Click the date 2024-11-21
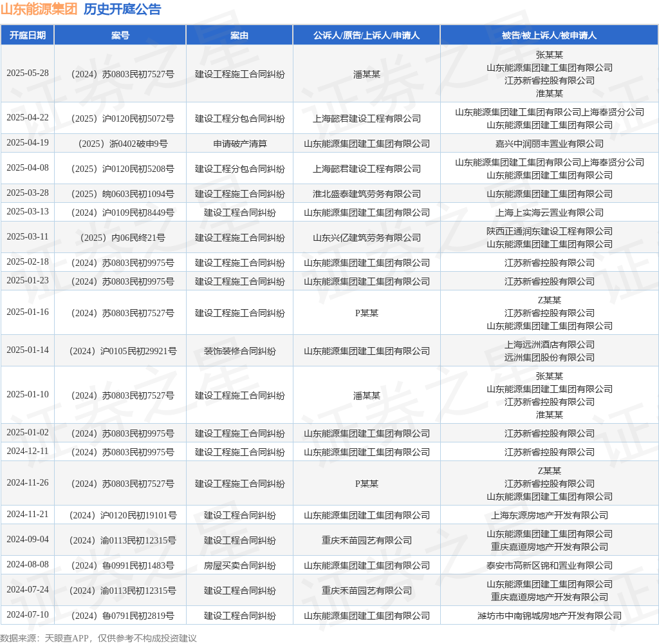Screen dimensions: 659x644 tap(28, 515)
